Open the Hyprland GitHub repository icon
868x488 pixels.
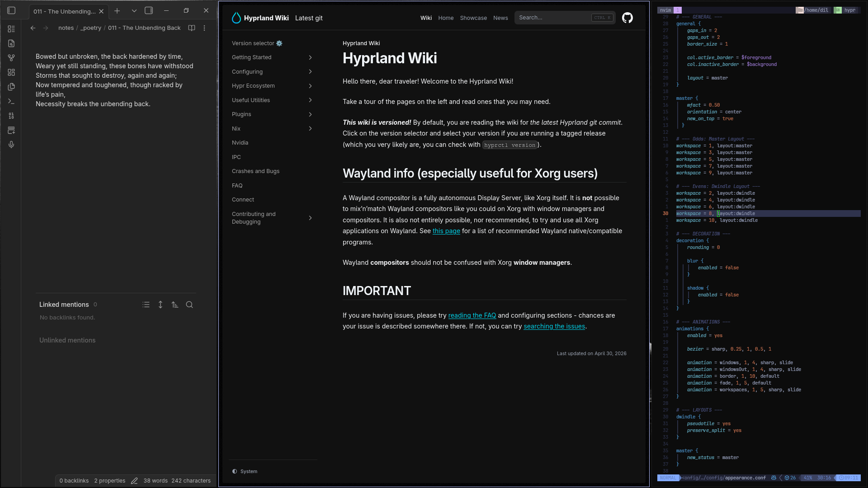coord(627,18)
